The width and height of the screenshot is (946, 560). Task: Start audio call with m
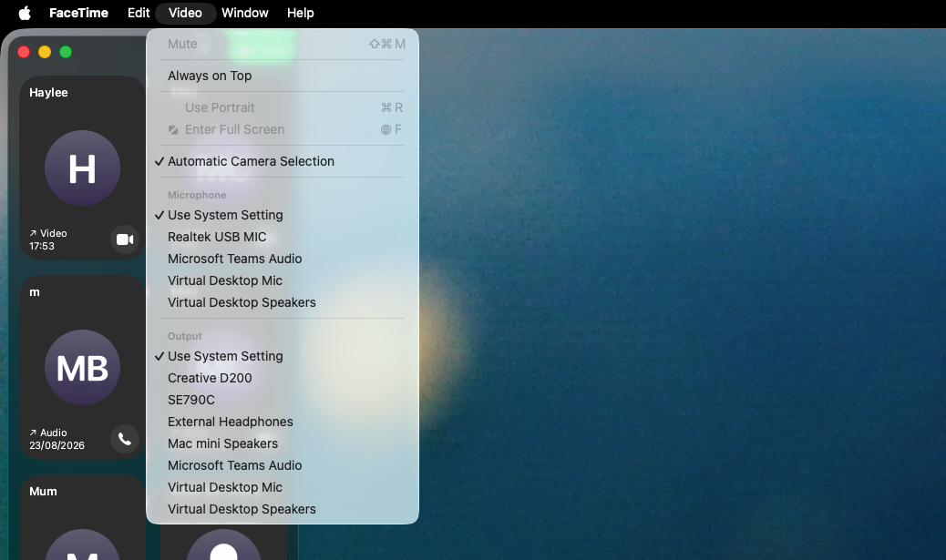click(x=125, y=439)
